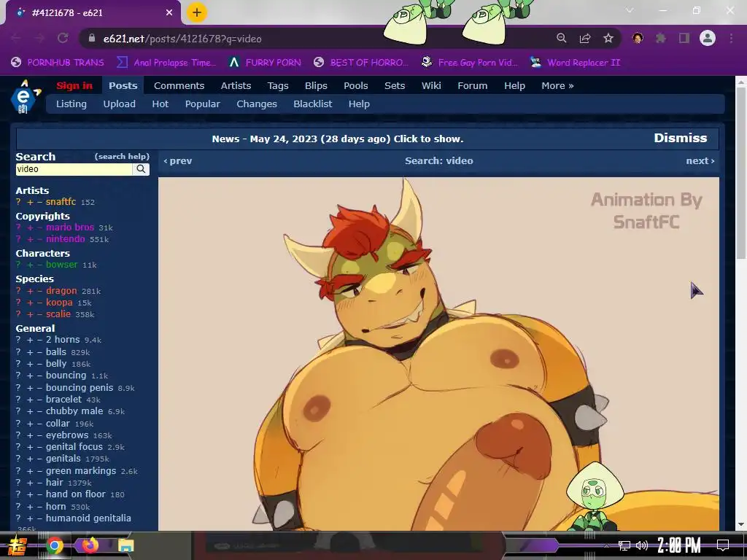Viewport: 747px width, 560px height.
Task: Expand the More » site menu
Action: point(557,86)
